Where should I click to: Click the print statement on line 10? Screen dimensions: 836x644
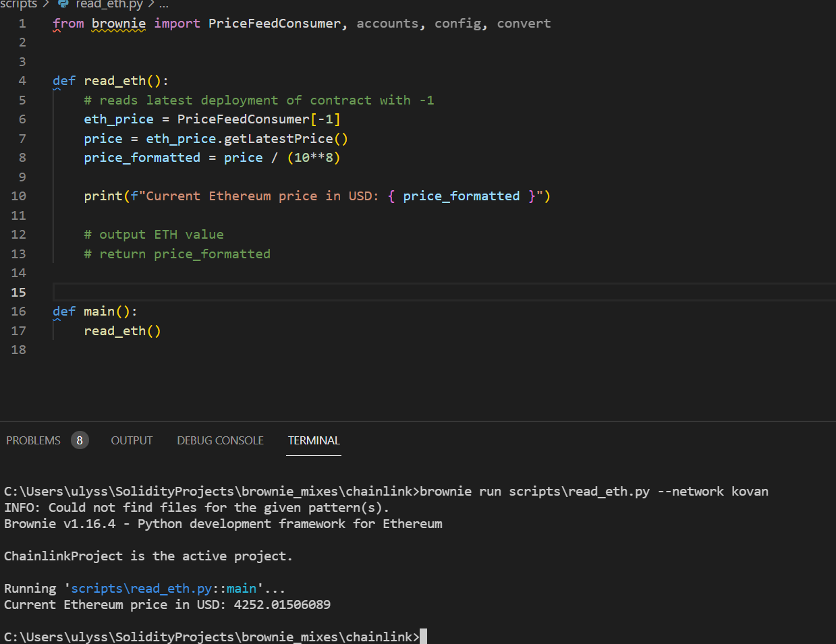317,196
